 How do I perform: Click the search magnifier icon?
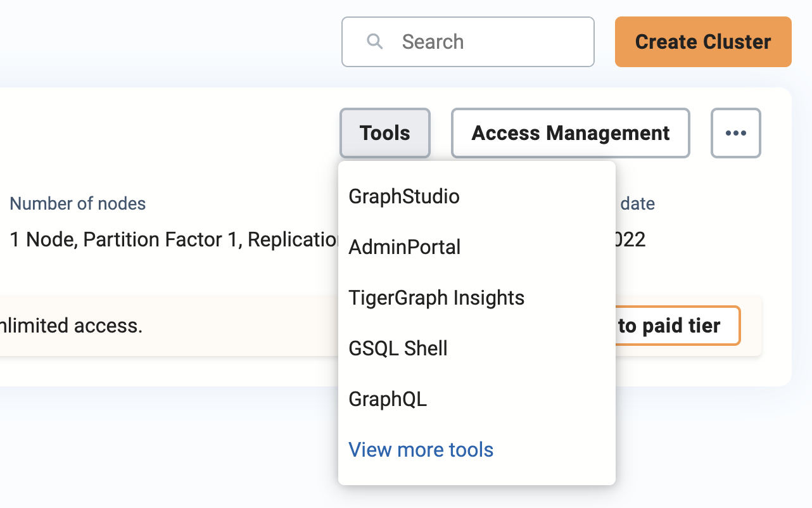click(375, 41)
